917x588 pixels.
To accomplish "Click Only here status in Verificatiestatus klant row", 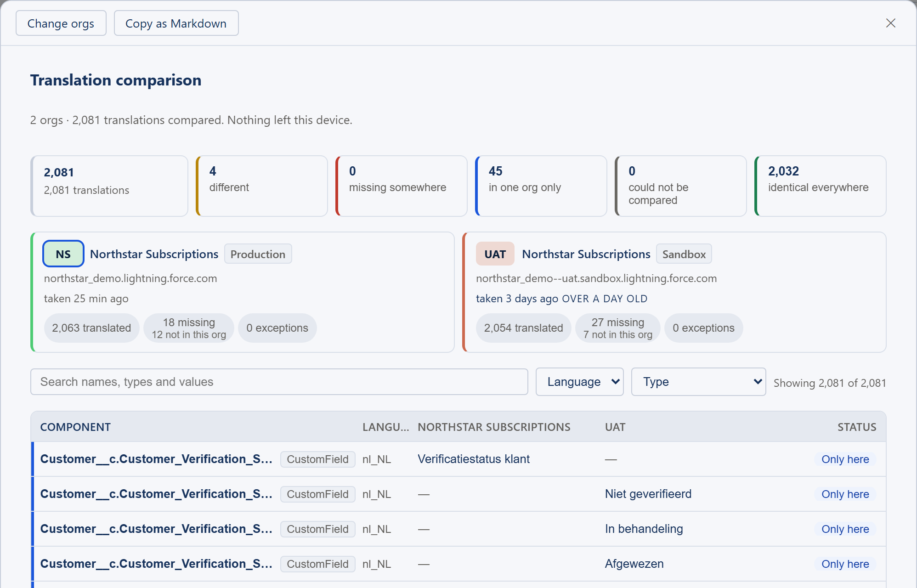I will [x=845, y=459].
